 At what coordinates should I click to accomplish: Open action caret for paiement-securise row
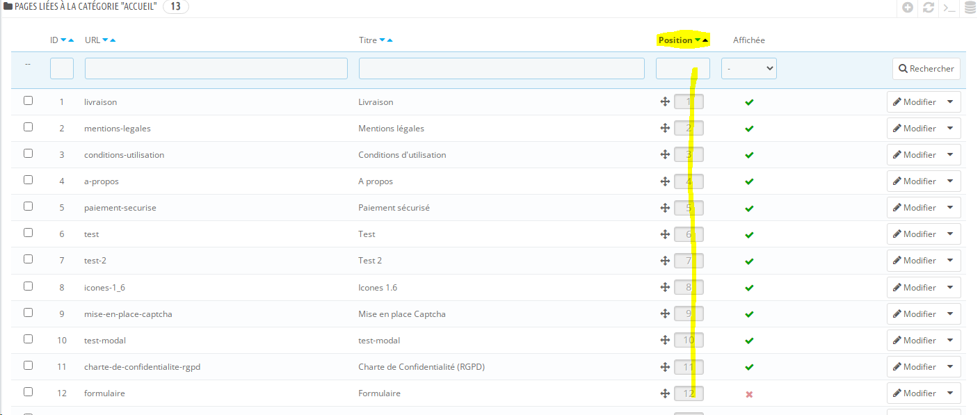[951, 208]
